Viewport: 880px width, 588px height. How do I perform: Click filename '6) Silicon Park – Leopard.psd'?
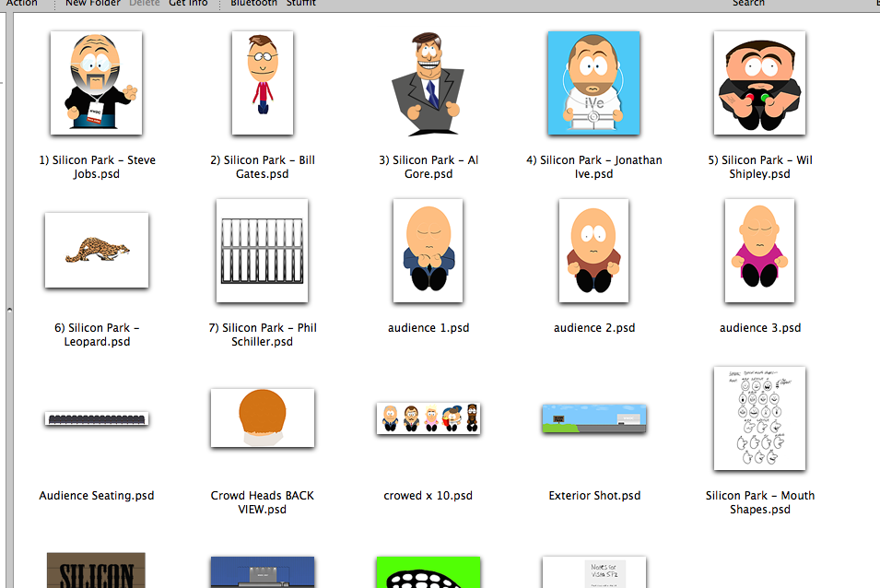97,335
